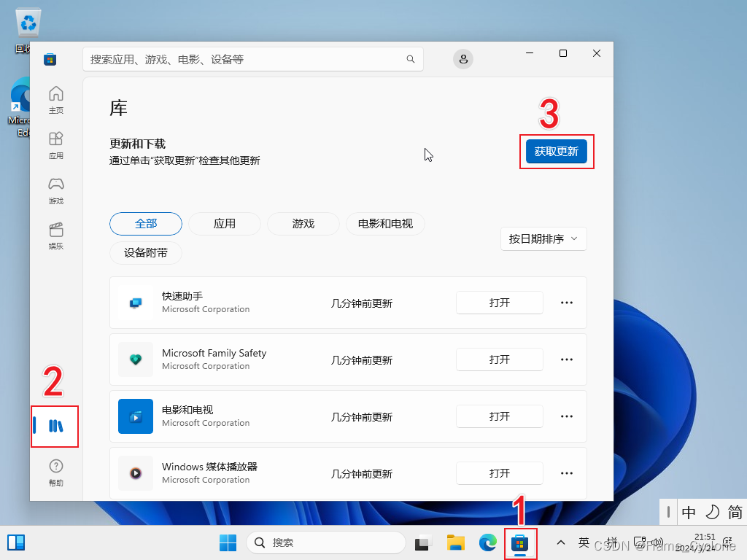Select the 应用 filter tab
Screen dimensions: 747x560
point(225,224)
